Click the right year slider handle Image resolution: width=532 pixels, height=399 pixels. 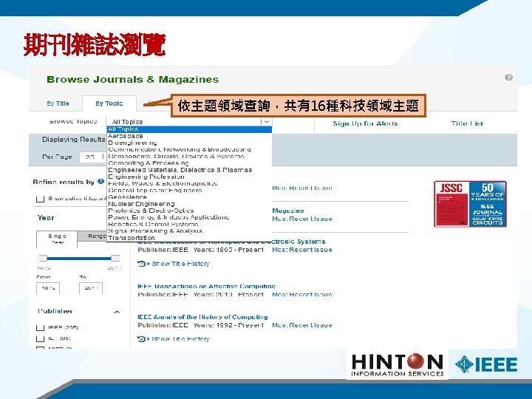pyautogui.click(x=115, y=258)
